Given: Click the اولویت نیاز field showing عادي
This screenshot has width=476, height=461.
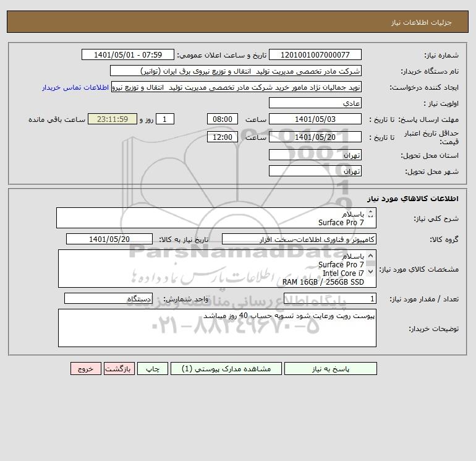Looking at the screenshot, I should pyautogui.click(x=315, y=103).
